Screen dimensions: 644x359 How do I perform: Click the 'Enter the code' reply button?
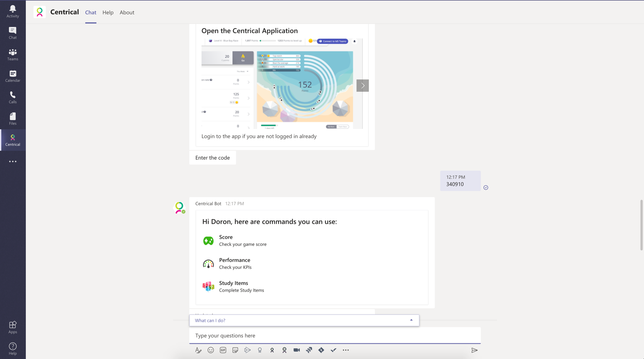click(x=212, y=157)
